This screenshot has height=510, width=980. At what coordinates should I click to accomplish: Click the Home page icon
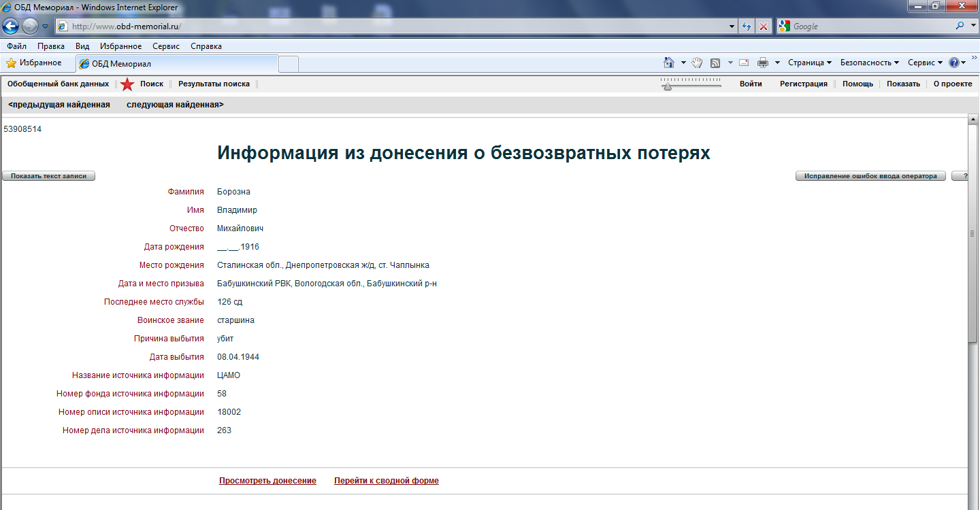[x=669, y=63]
